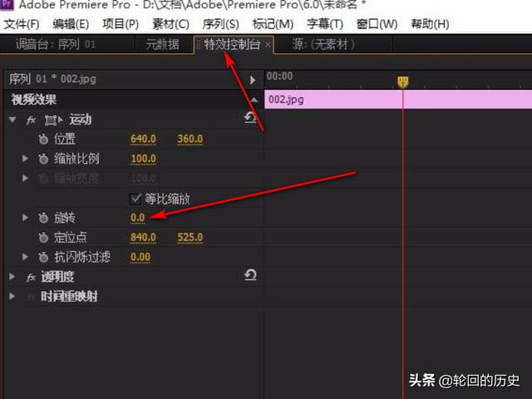Collapse the 运动 effect group

[x=12, y=120]
